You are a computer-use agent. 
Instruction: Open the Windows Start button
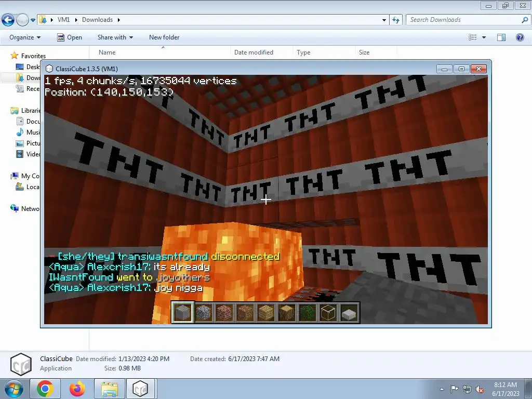coord(13,389)
